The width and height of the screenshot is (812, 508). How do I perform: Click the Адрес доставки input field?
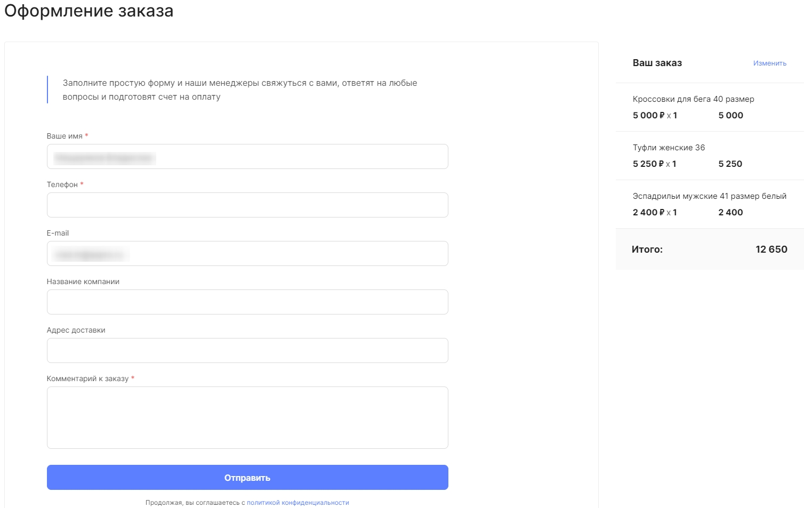[x=247, y=351]
